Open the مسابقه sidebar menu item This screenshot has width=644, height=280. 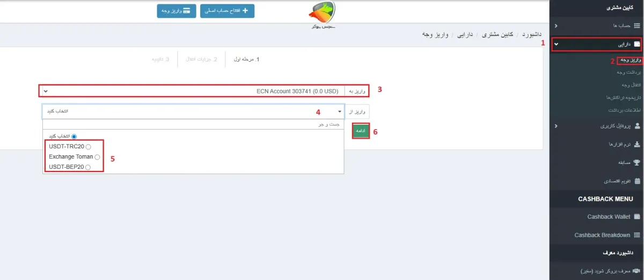[597, 162]
